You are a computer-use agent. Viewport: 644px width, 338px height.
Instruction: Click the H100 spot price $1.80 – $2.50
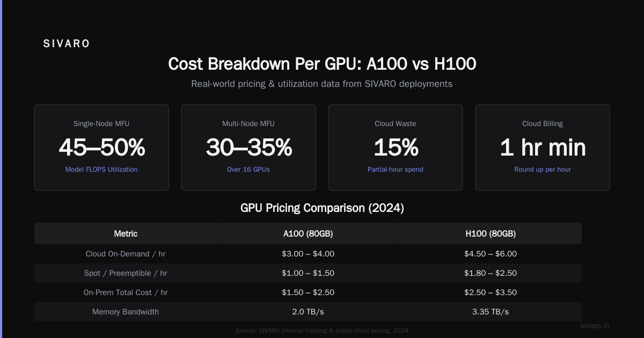click(x=491, y=273)
